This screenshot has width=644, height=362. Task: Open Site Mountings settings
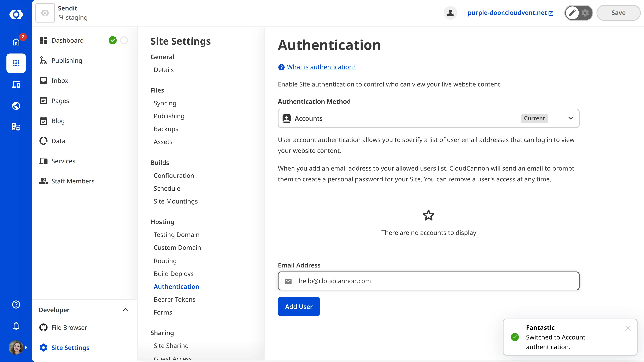(175, 201)
